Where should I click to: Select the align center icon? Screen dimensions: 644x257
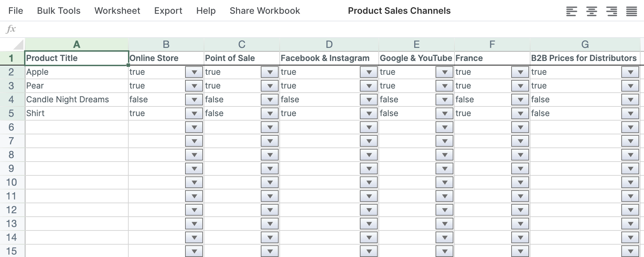(591, 11)
